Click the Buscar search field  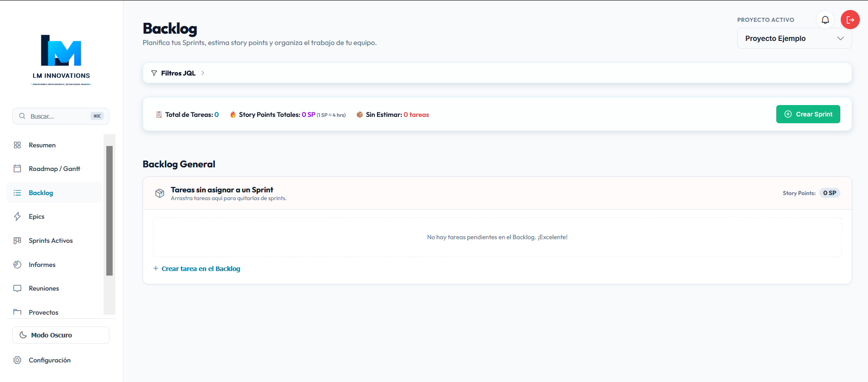pyautogui.click(x=61, y=116)
